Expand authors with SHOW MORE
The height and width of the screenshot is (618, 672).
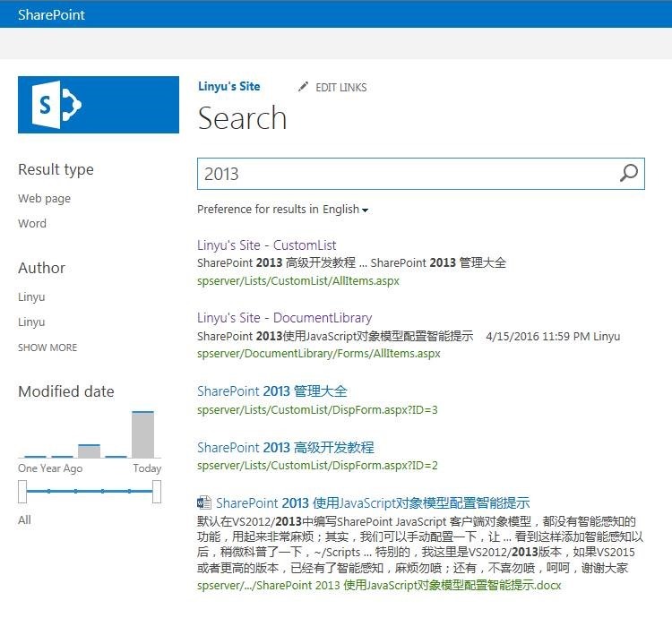47,348
